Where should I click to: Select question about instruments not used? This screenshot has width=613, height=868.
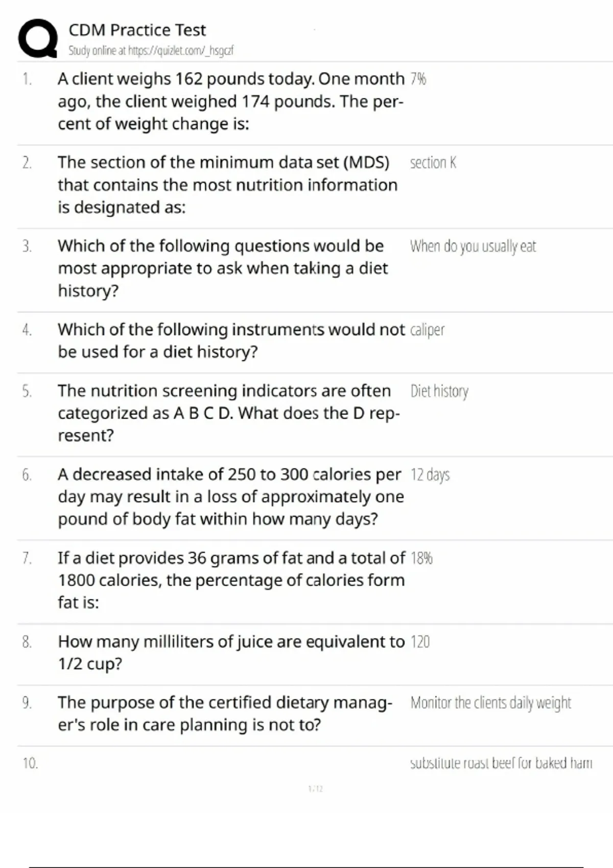[231, 341]
